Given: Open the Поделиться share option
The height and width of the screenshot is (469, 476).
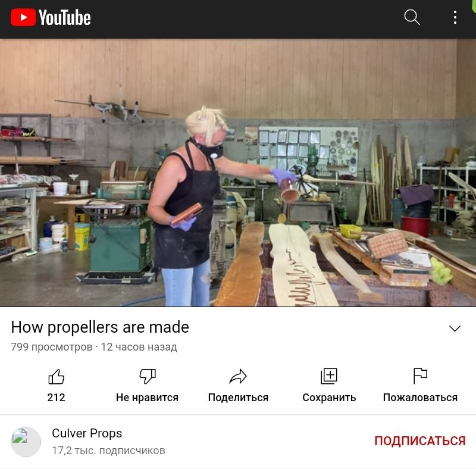Looking at the screenshot, I should point(238,398).
